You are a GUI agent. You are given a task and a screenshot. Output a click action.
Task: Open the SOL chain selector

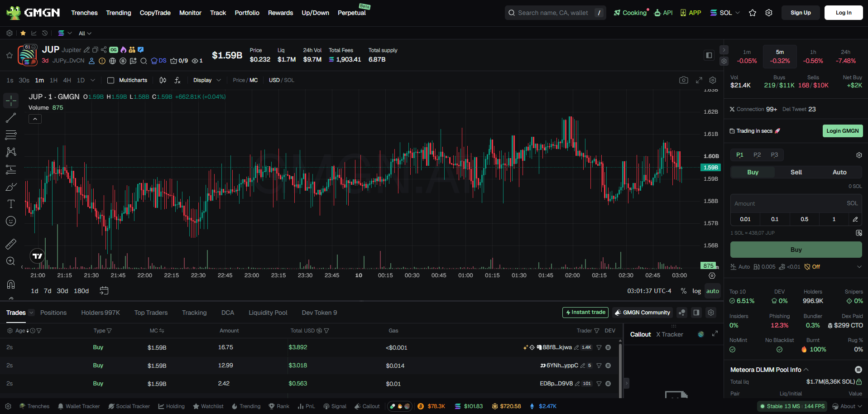(x=725, y=13)
